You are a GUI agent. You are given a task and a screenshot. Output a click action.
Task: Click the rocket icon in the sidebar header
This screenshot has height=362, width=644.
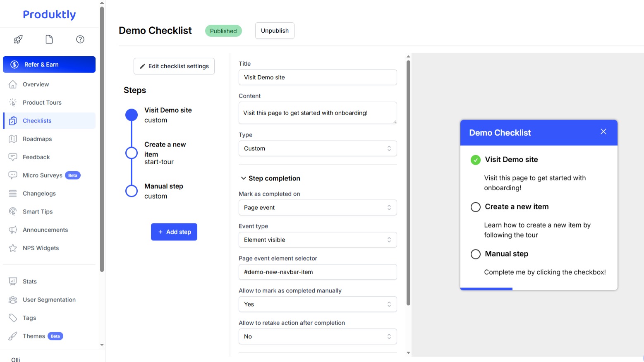coord(18,39)
